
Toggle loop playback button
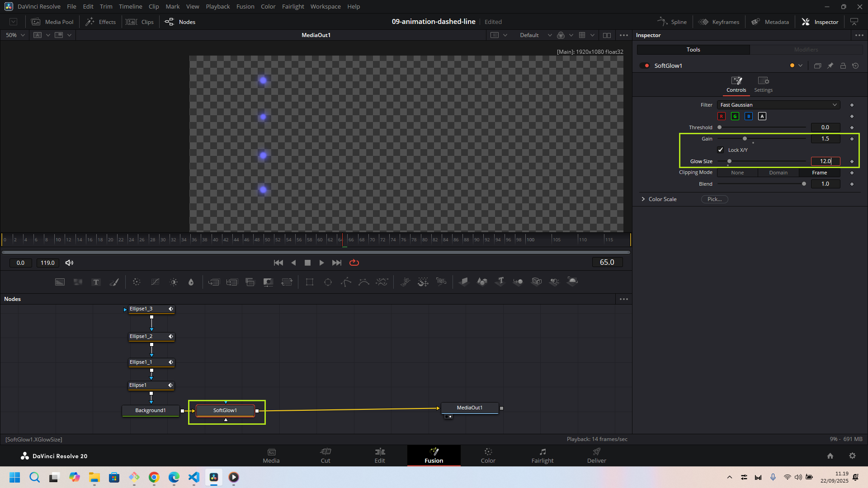tap(354, 263)
